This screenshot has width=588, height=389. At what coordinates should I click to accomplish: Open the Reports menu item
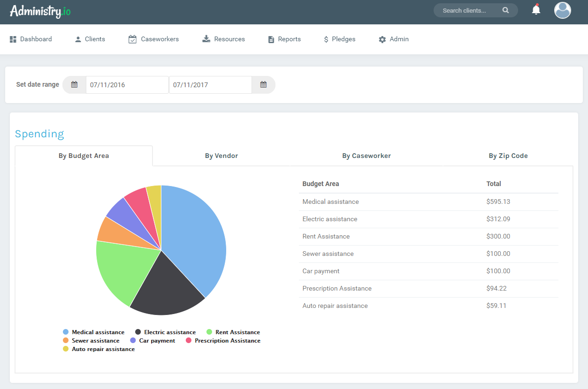(x=284, y=39)
